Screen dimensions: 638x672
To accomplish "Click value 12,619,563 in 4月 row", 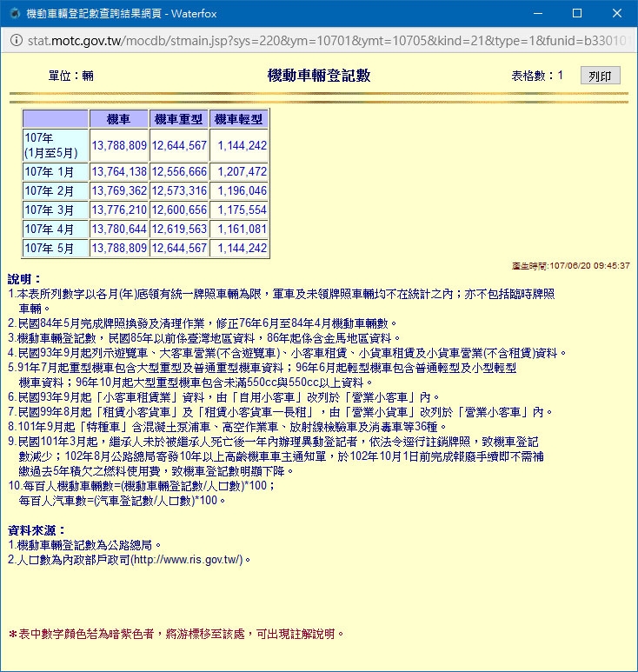I will pos(179,229).
